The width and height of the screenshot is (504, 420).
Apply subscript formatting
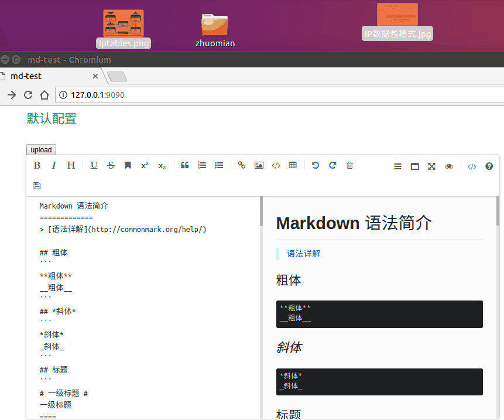click(162, 166)
